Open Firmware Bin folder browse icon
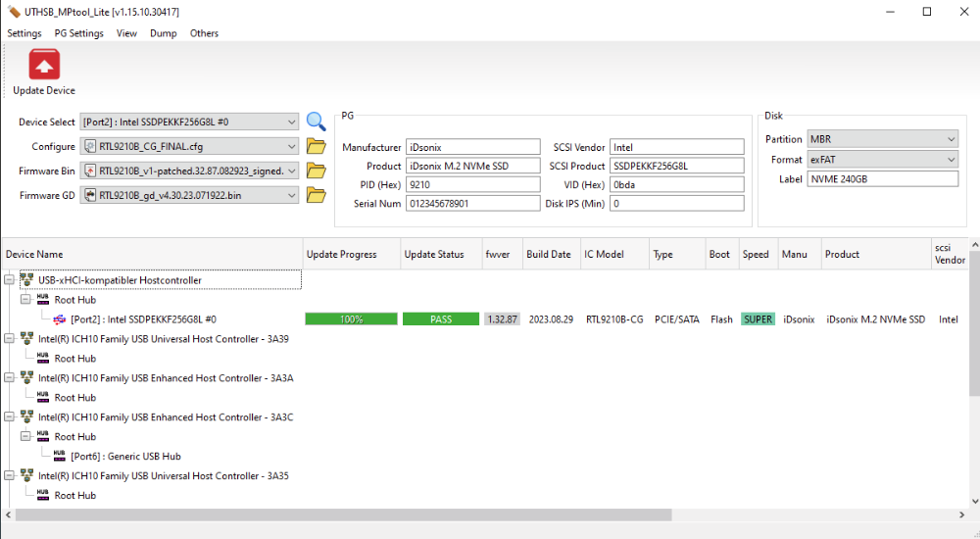Screen dimensions: 980x539 tap(316, 171)
